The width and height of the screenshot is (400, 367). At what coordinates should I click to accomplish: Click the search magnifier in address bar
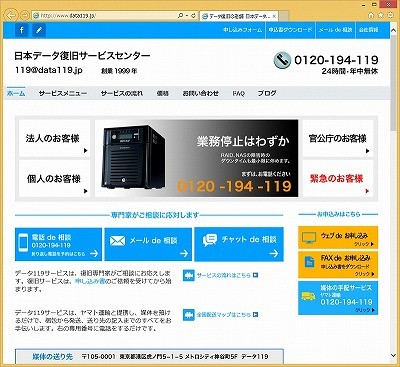pyautogui.click(x=181, y=15)
